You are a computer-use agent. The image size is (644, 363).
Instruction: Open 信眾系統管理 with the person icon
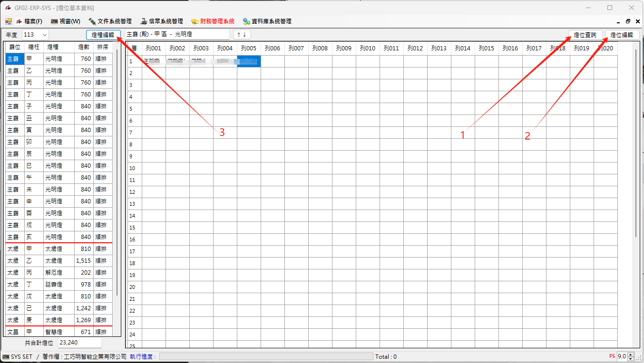click(161, 21)
